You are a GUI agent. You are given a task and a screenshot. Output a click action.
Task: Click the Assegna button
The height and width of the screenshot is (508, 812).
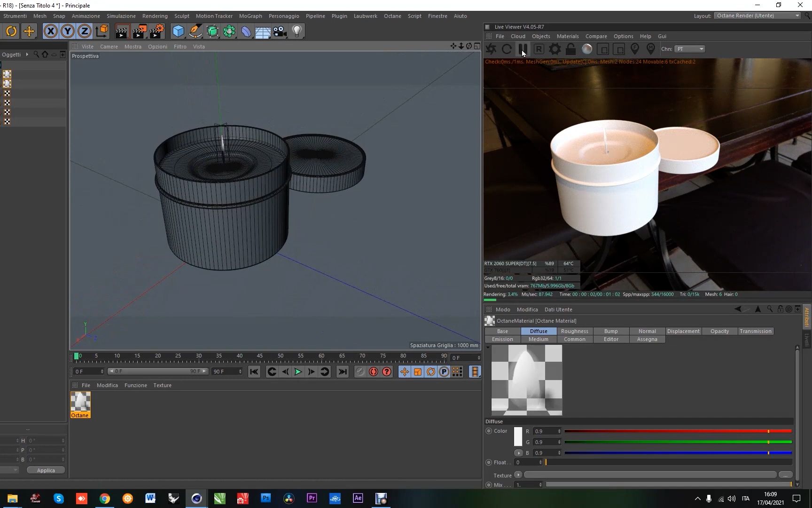tap(647, 339)
